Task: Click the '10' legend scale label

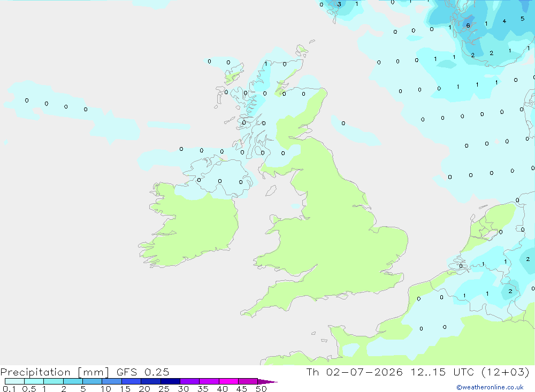Action: 106,389
